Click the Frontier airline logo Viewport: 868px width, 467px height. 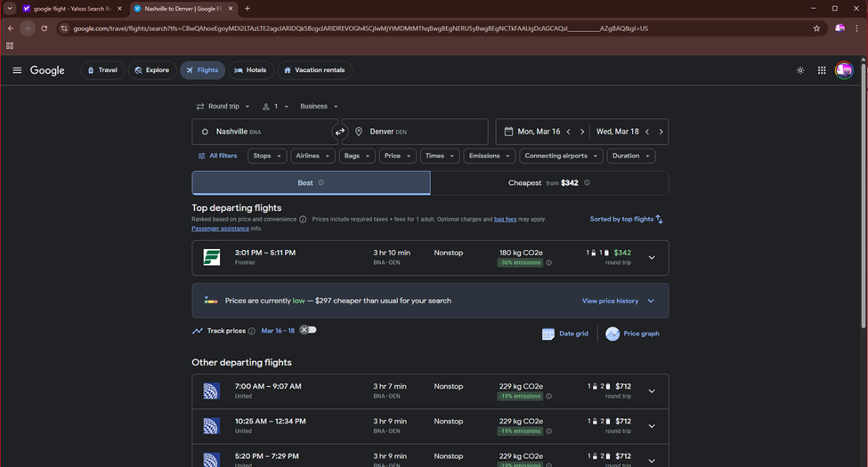coord(212,258)
